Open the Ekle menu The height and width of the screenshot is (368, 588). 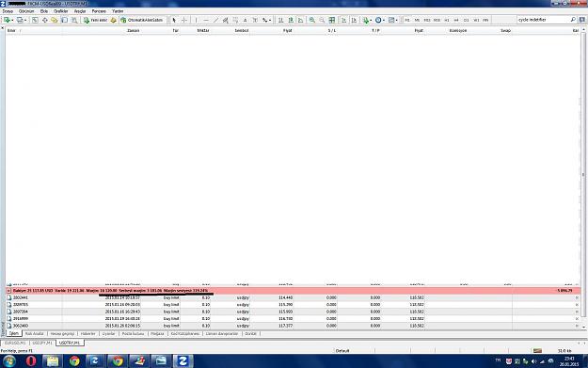pyautogui.click(x=44, y=11)
